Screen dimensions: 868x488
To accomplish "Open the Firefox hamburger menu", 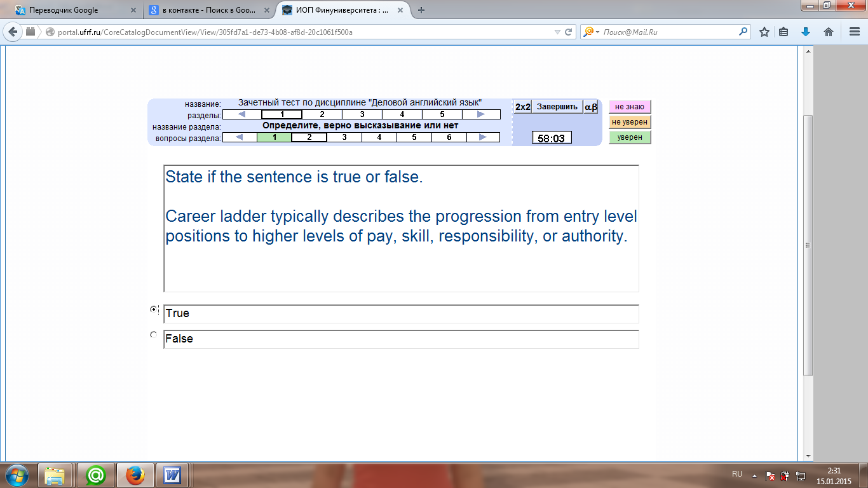I will tap(854, 32).
